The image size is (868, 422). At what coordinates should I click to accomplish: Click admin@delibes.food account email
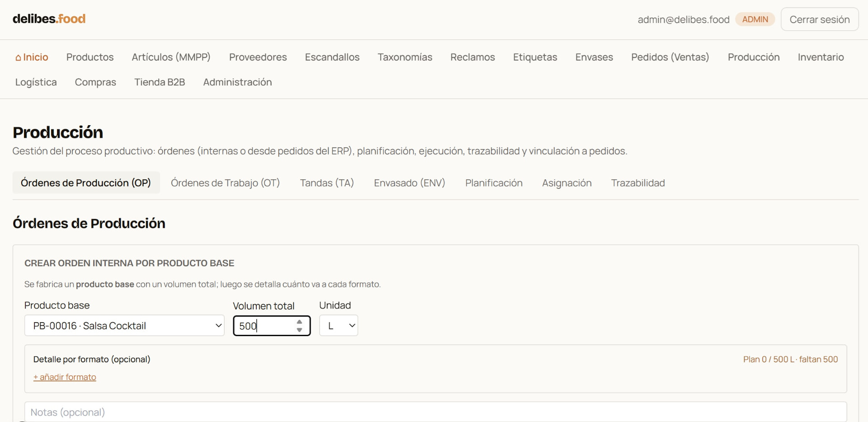pyautogui.click(x=684, y=19)
